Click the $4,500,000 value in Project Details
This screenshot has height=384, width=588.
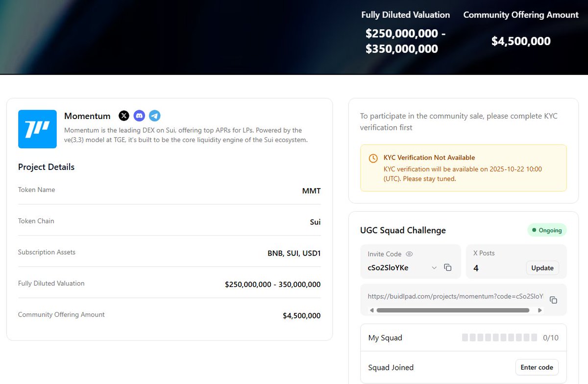(x=302, y=316)
